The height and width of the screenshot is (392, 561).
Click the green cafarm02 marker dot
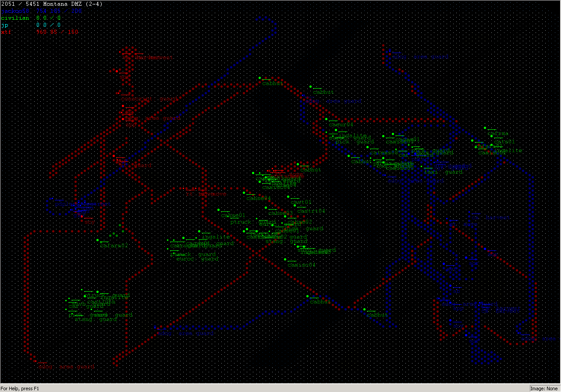(x=98, y=240)
